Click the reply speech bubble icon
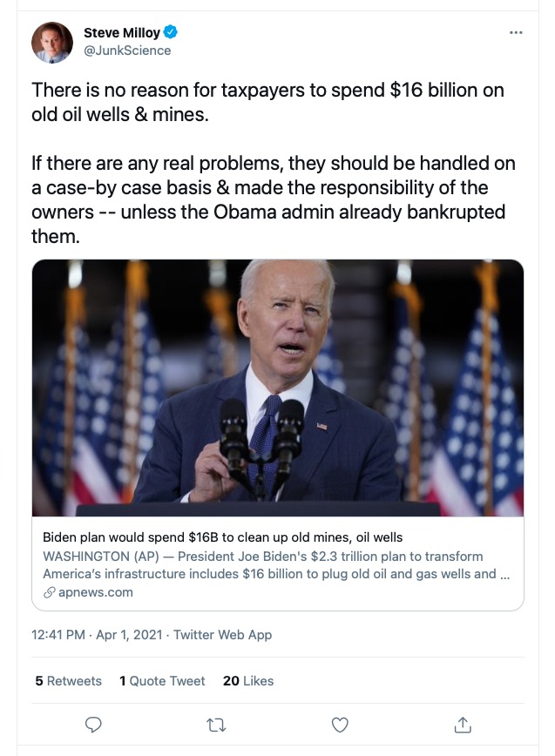555x756 pixels. click(x=94, y=725)
